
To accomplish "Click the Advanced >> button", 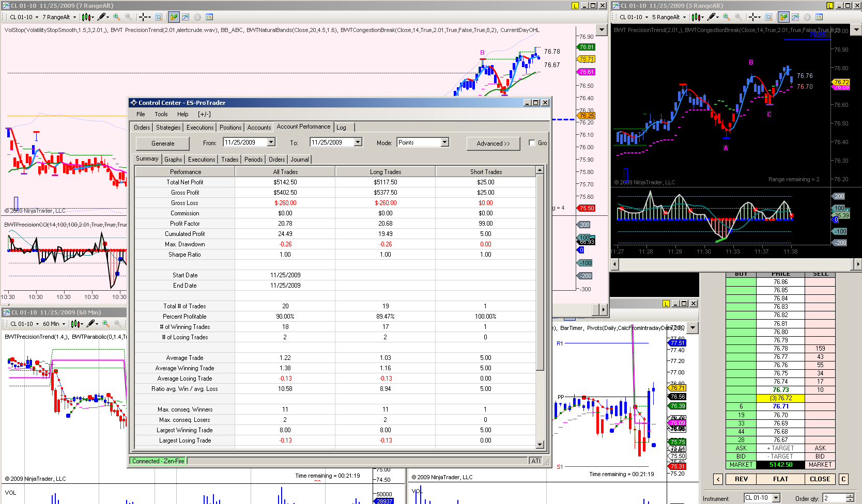I will [493, 144].
